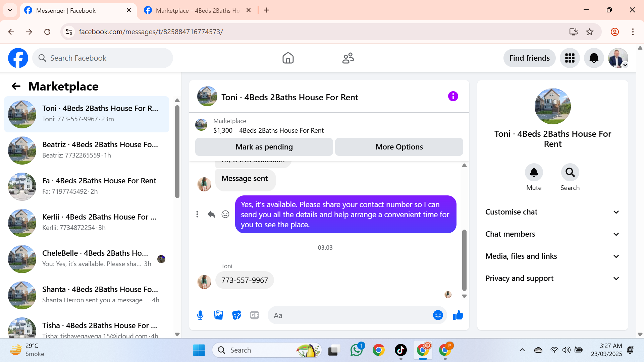
Task: Expand Media, files and links section
Action: (x=552, y=256)
